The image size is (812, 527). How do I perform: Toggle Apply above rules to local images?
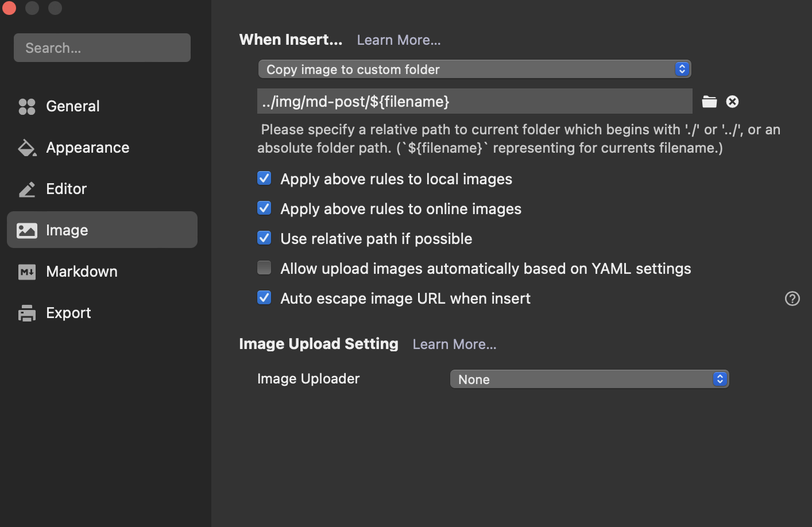click(x=264, y=179)
